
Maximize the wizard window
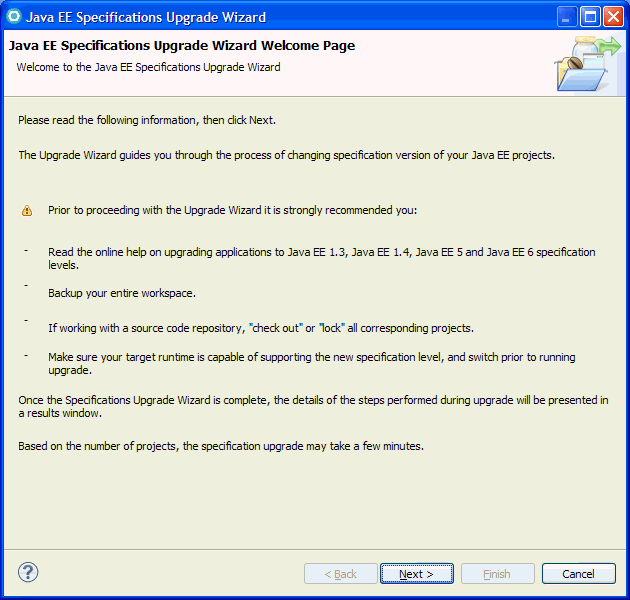pyautogui.click(x=590, y=17)
